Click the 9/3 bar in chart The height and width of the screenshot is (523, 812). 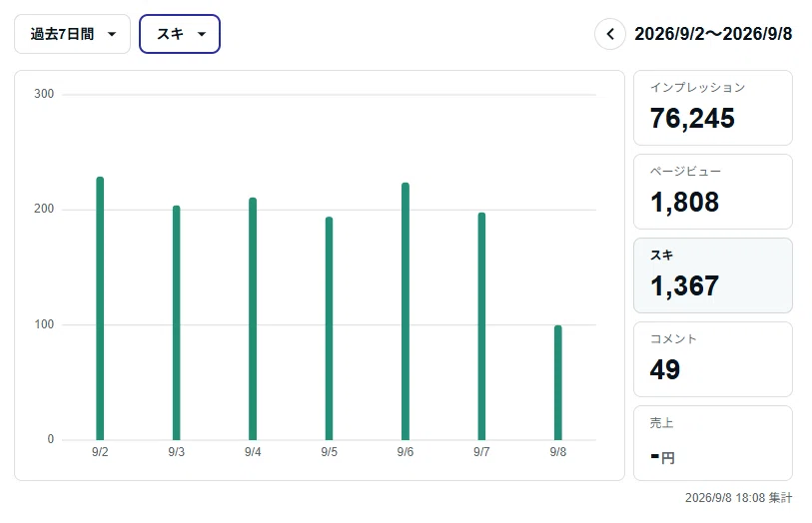[x=176, y=322]
